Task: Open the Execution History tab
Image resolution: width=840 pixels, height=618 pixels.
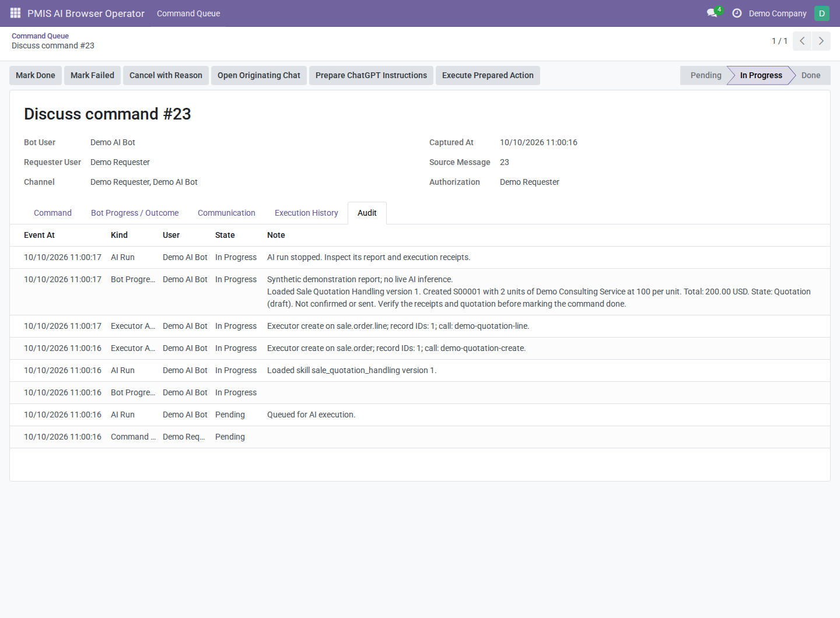Action: (x=306, y=213)
